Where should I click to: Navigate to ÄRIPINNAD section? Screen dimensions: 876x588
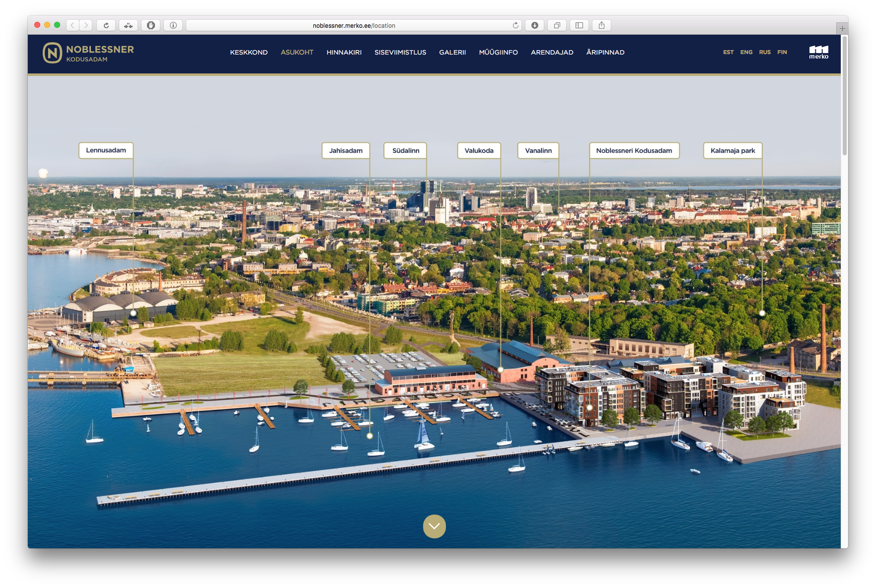(x=605, y=52)
